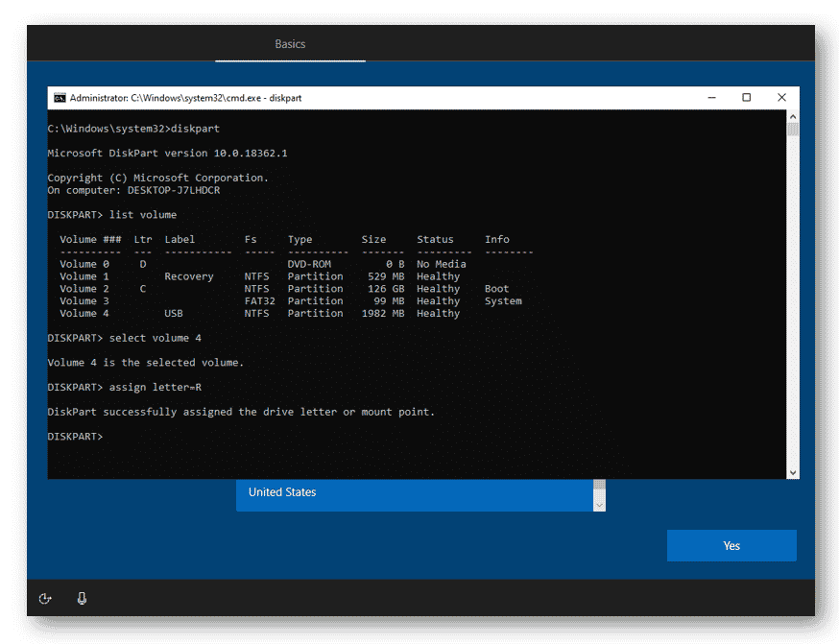Click the 'Size' column header
The width and height of the screenshot is (839, 644).
point(373,240)
